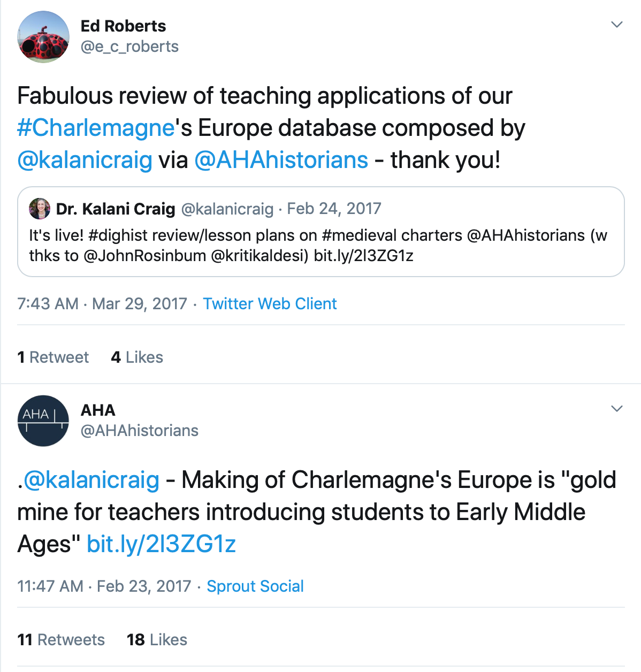Click the @AHAhistorians handle under AHA
Screen dimensions: 641x672
(x=139, y=431)
